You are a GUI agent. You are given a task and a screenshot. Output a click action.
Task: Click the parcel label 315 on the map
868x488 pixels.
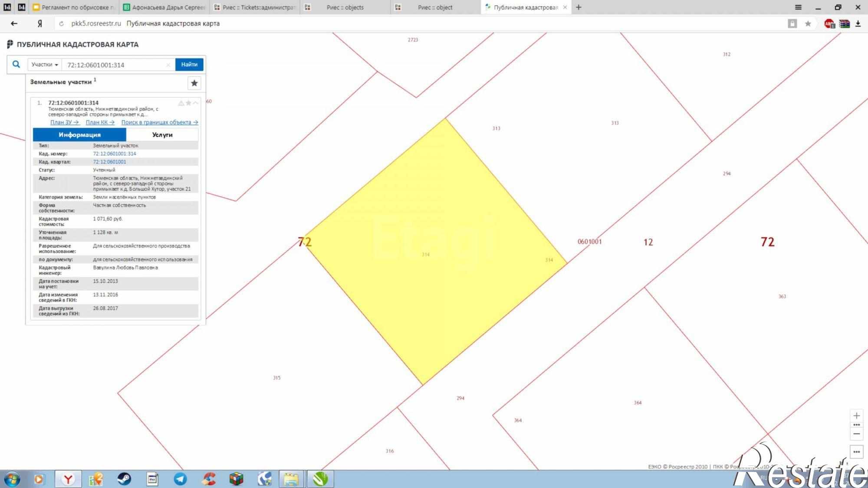[x=277, y=378]
